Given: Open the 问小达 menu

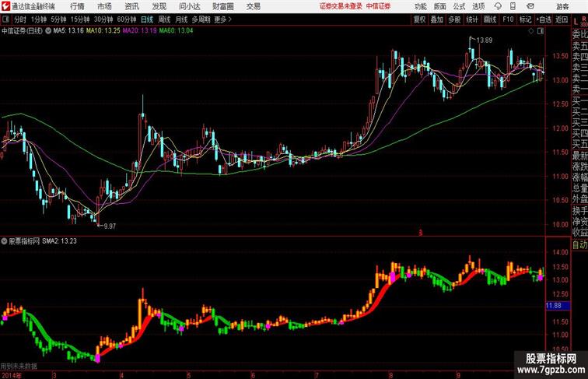Looking at the screenshot, I should [x=190, y=6].
